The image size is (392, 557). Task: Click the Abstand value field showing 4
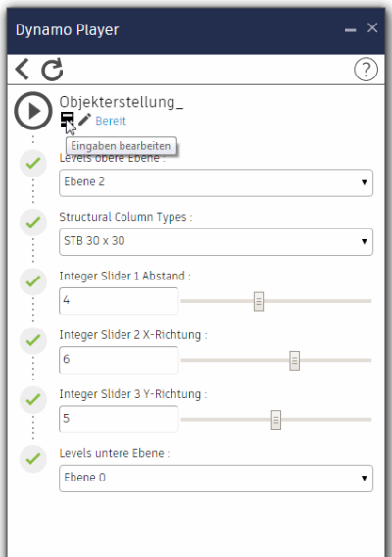point(119,301)
